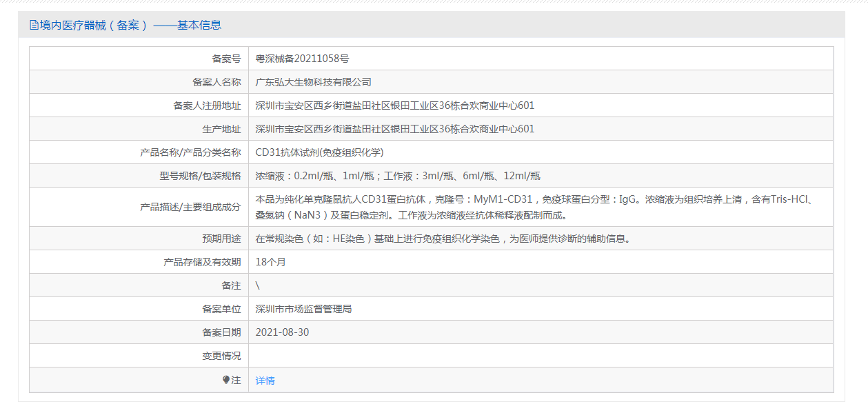Select the address value in 备案人注册地址 row
Image resolution: width=868 pixels, height=413 pixels.
coord(395,105)
